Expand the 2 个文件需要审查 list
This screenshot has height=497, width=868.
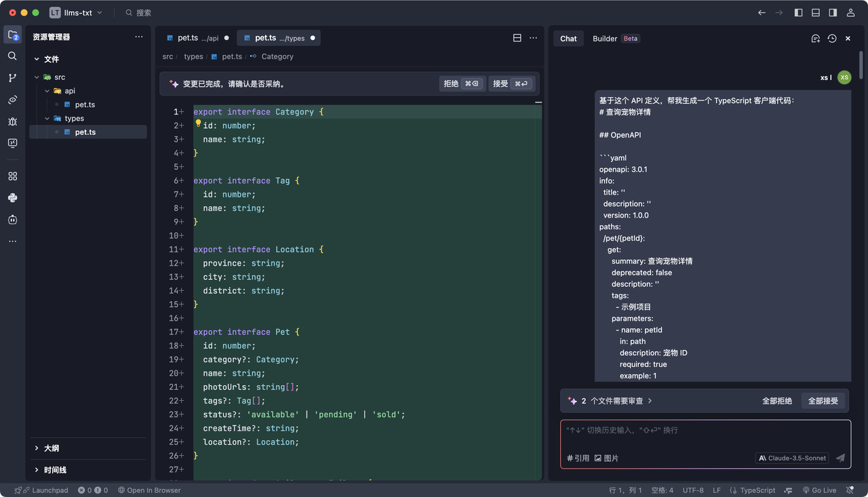pyautogui.click(x=610, y=401)
